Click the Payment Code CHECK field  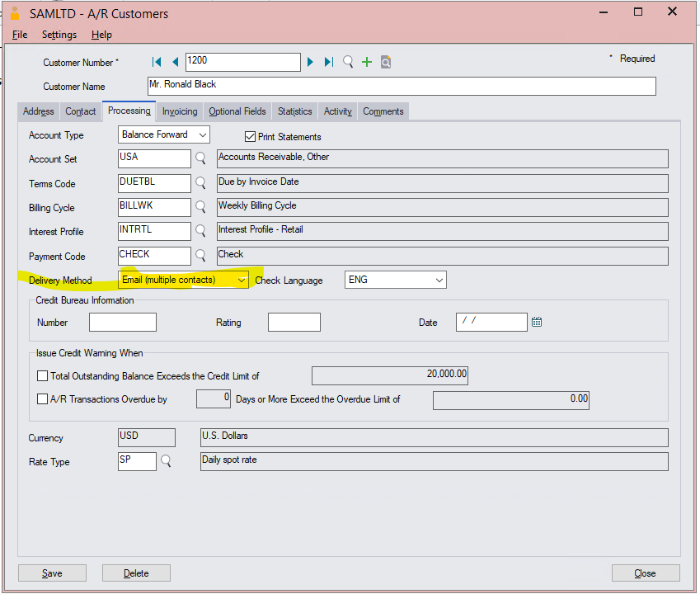tap(154, 256)
